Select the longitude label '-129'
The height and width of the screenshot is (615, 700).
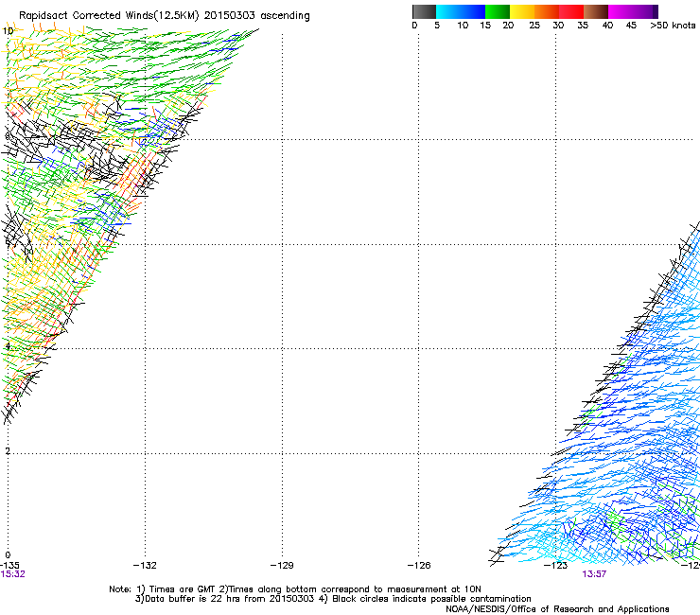tap(282, 565)
